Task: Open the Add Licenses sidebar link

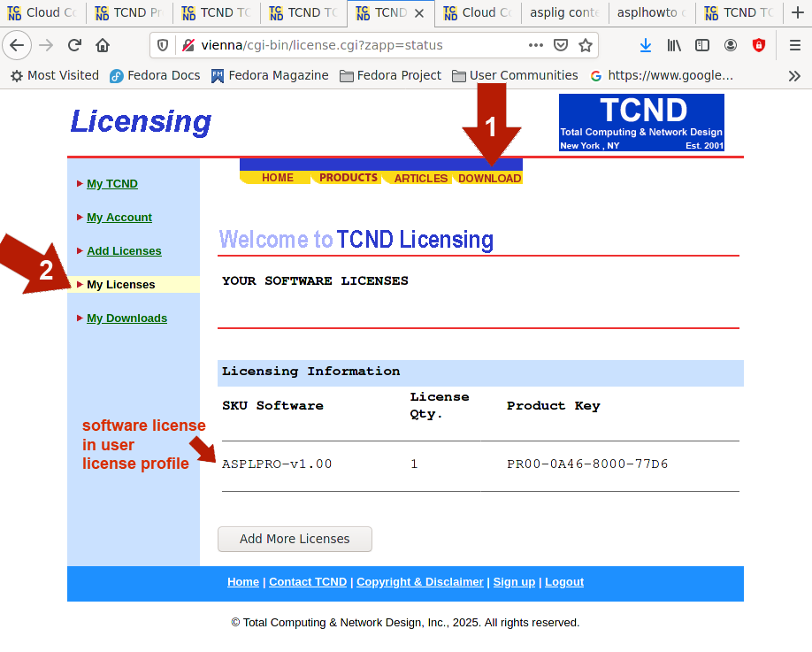Action: pyautogui.click(x=124, y=251)
